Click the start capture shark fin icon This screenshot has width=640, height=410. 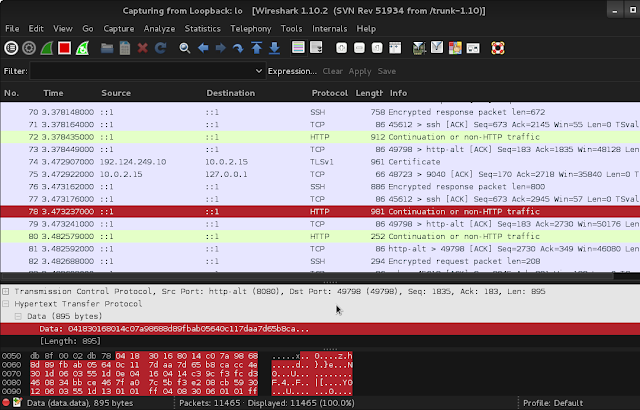tap(47, 48)
